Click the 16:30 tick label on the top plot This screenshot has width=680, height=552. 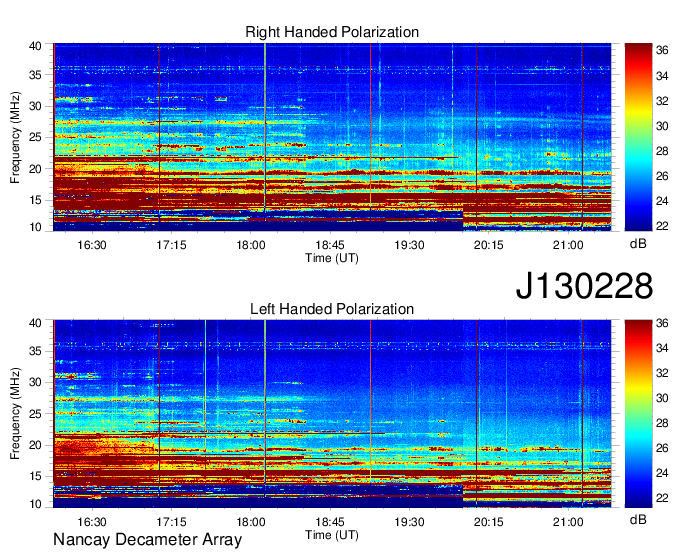click(92, 245)
